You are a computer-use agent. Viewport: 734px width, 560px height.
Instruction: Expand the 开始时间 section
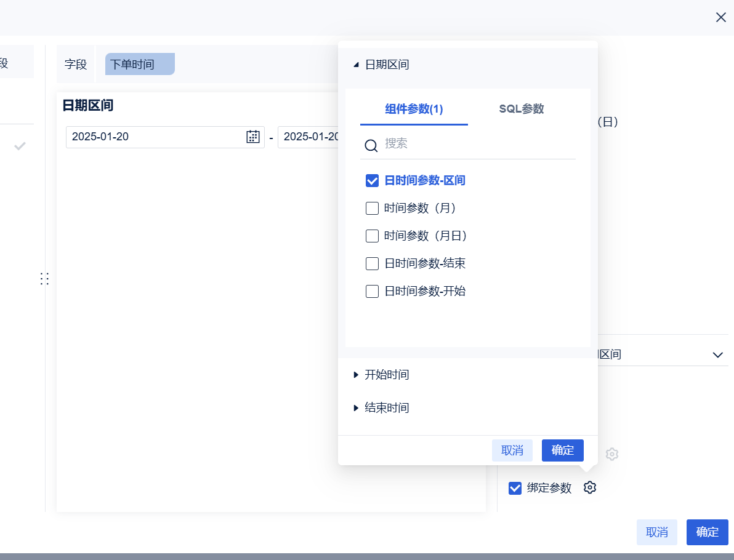pyautogui.click(x=356, y=375)
